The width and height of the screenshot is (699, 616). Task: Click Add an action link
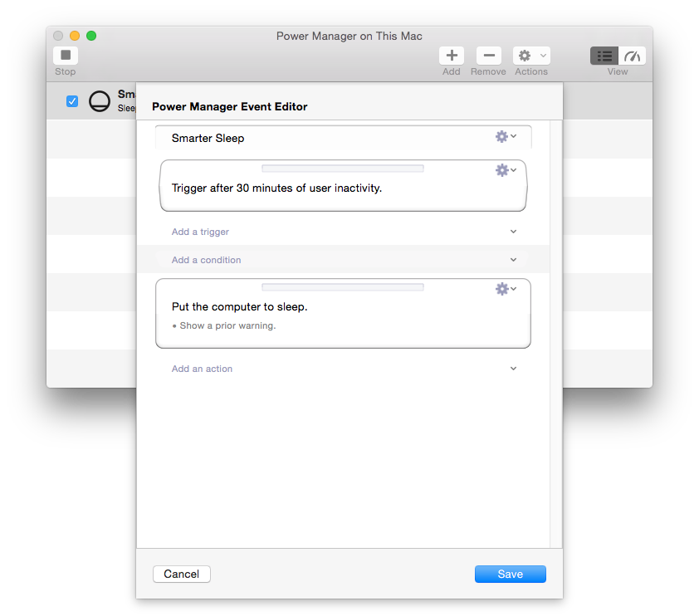pyautogui.click(x=202, y=369)
